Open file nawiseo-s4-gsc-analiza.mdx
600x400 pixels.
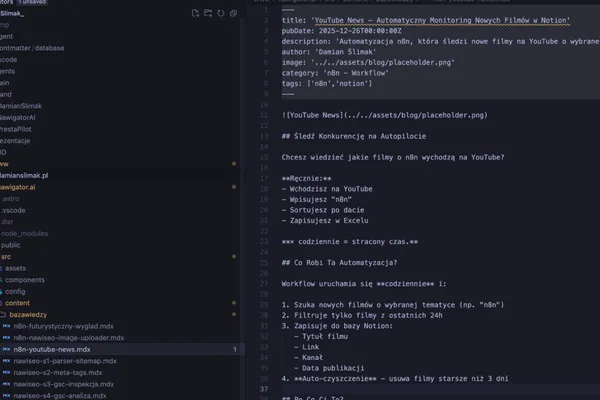(60, 395)
